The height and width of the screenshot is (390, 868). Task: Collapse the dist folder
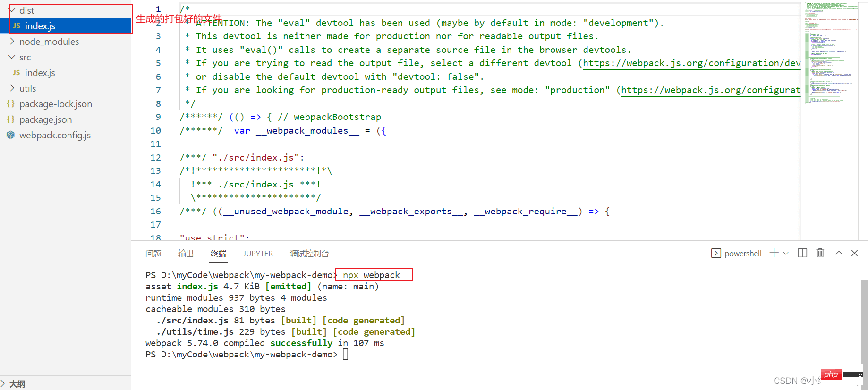point(12,10)
